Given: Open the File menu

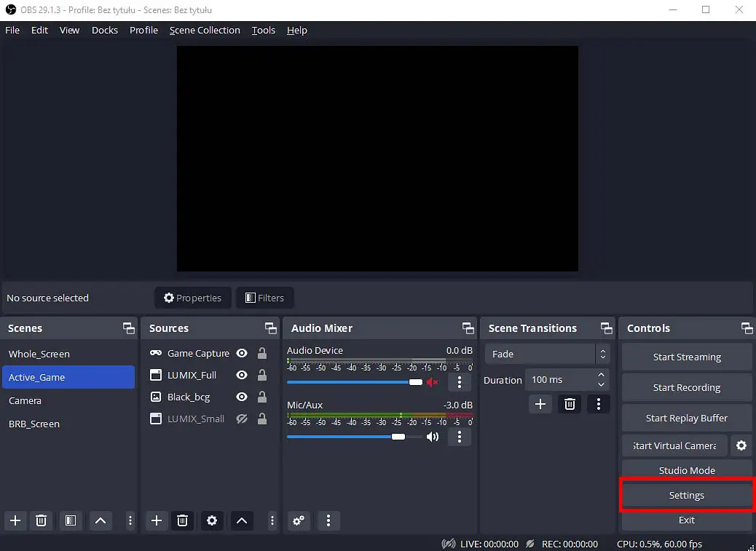Looking at the screenshot, I should click(12, 31).
